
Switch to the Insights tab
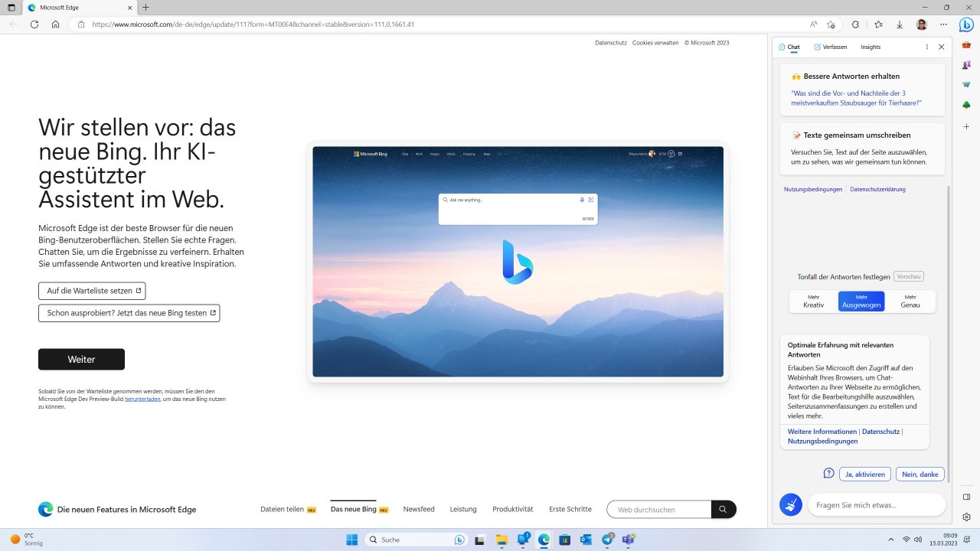coord(871,47)
